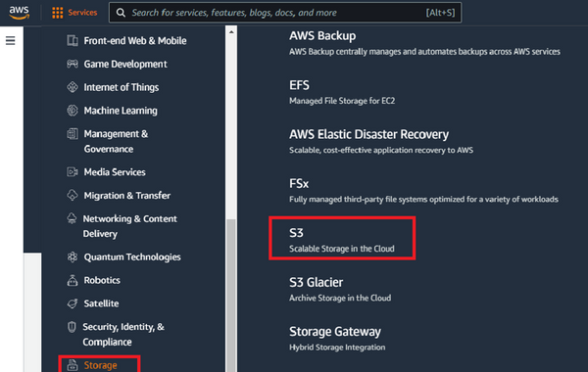Click the category list scroll-up arrow
This screenshot has height=372, width=588.
coord(231,32)
